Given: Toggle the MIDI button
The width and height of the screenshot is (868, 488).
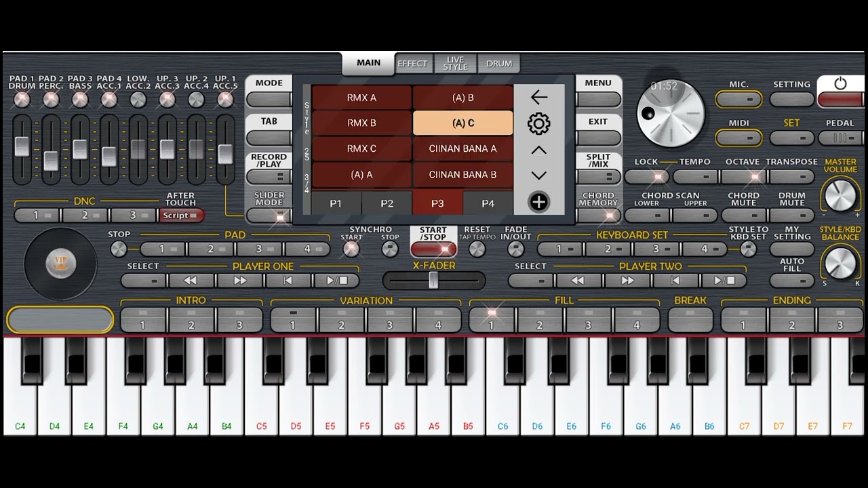Looking at the screenshot, I should coord(739,138).
